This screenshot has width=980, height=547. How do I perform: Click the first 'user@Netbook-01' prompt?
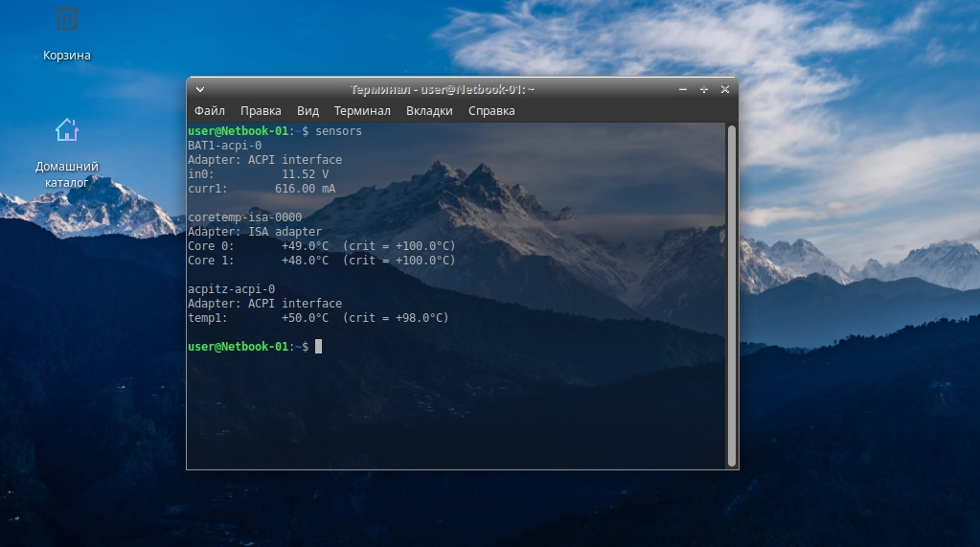point(239,130)
